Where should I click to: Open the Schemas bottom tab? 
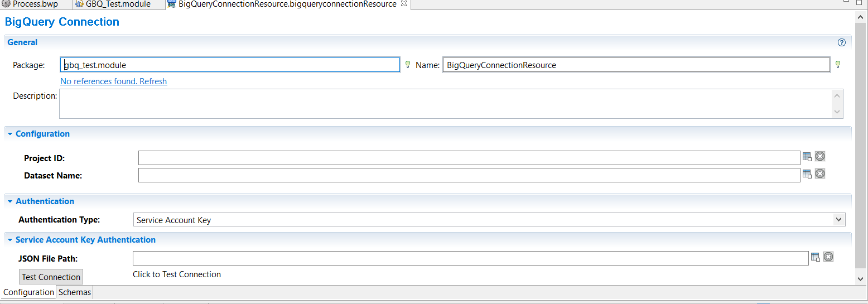[75, 292]
